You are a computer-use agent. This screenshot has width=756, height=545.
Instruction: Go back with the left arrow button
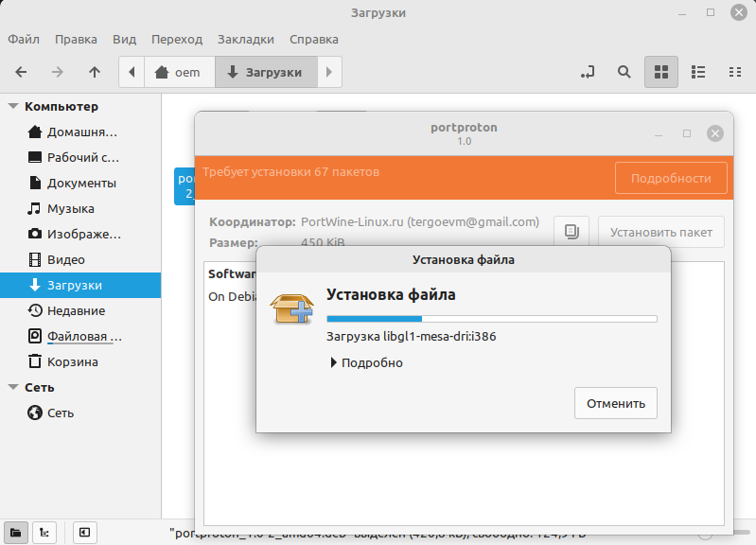21,72
